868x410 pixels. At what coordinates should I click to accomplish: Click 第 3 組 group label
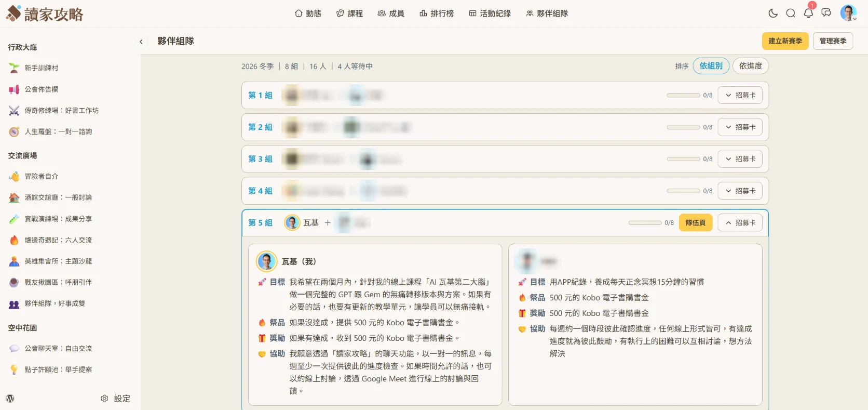[x=260, y=159]
